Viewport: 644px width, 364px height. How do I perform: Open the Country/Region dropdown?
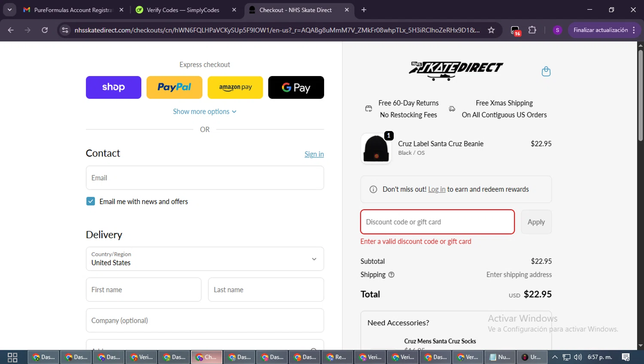point(205,259)
